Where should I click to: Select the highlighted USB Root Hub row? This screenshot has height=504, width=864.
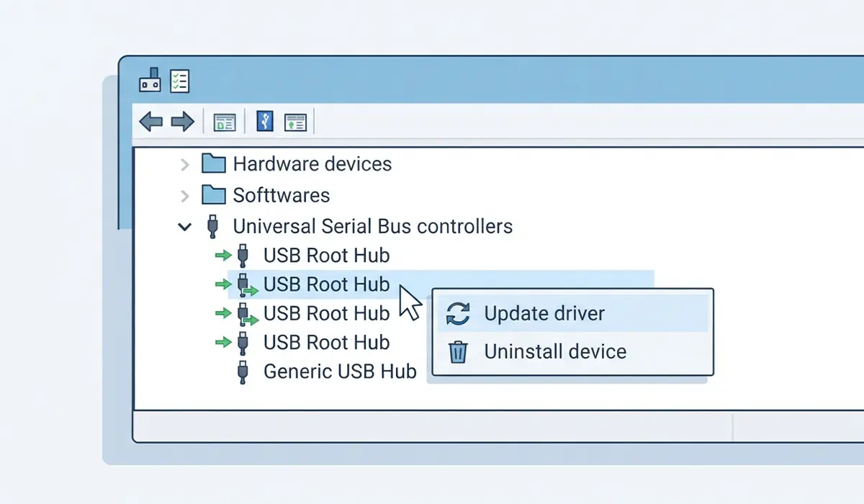point(441,284)
